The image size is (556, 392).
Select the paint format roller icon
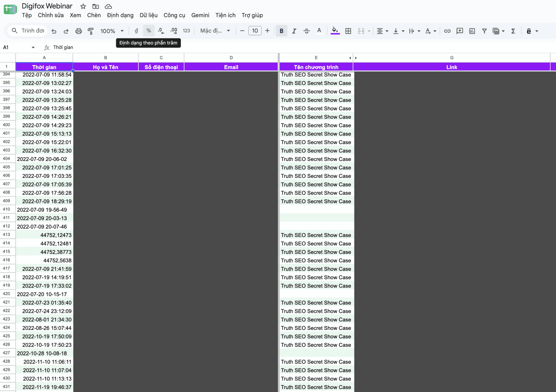91,31
